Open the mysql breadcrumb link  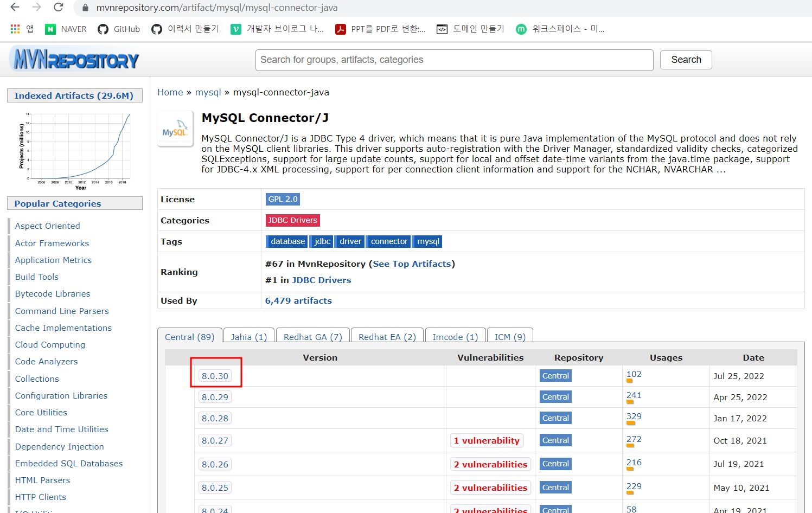208,92
